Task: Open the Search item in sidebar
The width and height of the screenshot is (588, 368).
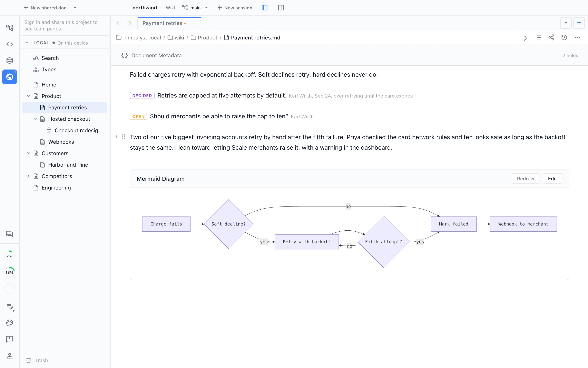Action: [64, 58]
